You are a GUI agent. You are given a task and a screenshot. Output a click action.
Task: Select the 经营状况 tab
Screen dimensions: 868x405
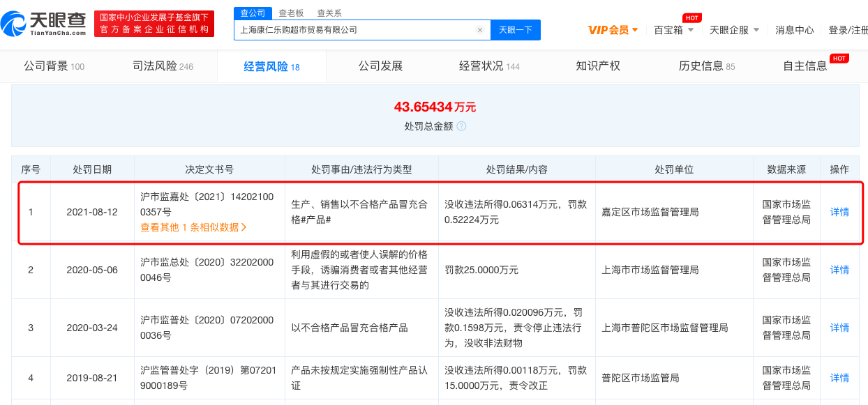(489, 66)
